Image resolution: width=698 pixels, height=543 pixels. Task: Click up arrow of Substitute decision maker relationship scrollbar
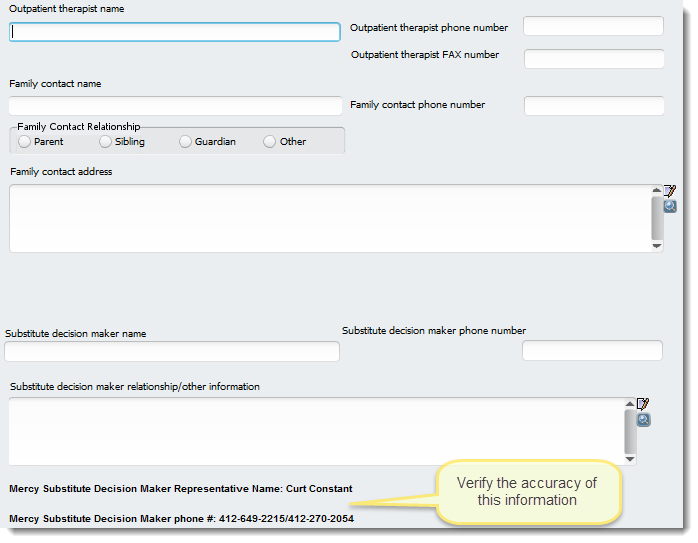[x=630, y=404]
